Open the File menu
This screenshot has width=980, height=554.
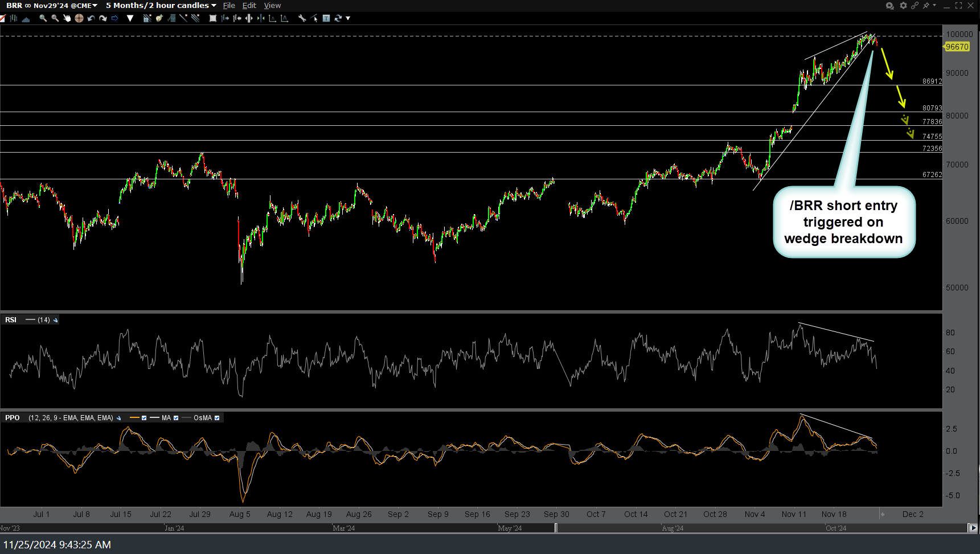229,6
